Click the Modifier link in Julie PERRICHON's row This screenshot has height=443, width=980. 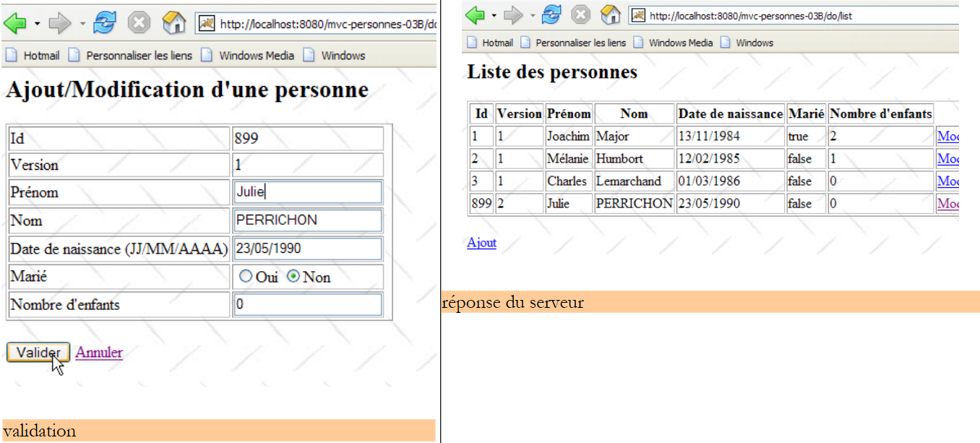pyautogui.click(x=947, y=204)
